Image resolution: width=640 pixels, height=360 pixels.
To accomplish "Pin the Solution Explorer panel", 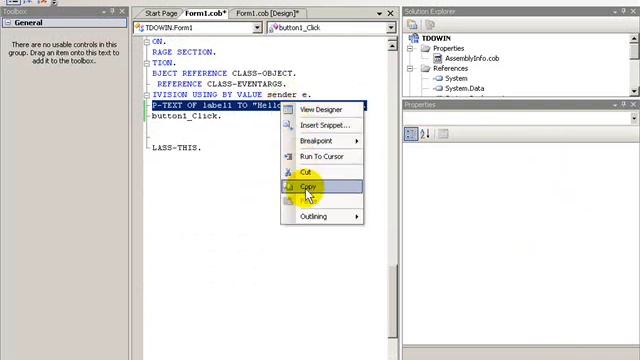I will 624,11.
